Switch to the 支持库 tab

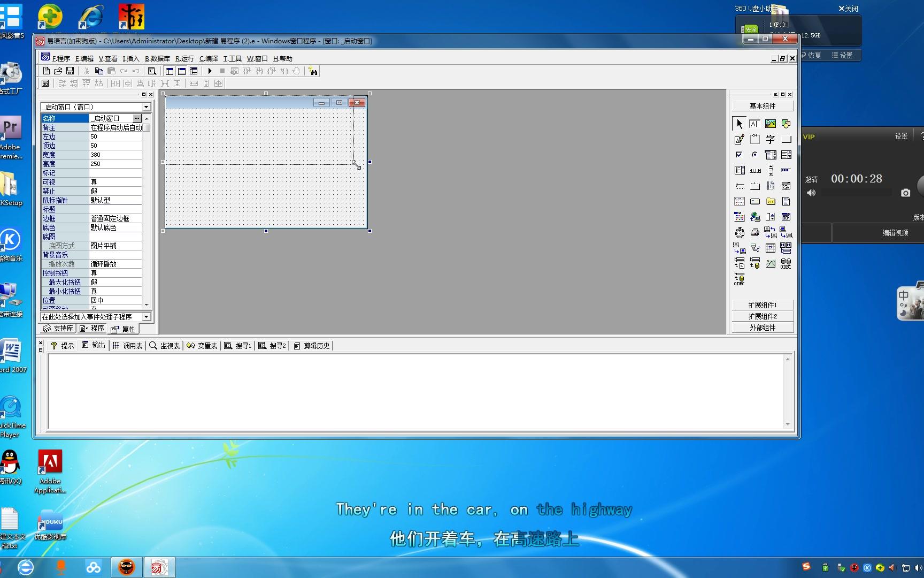[x=58, y=329]
